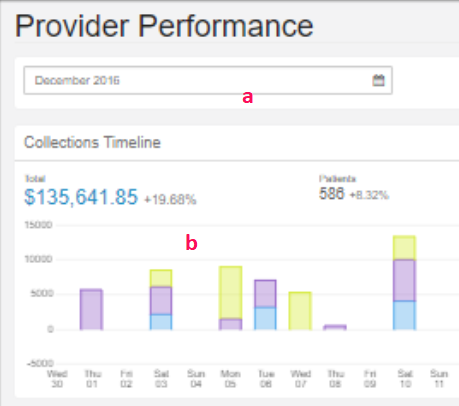Click the Patients label above count
The width and height of the screenshot is (459, 406).
(337, 179)
